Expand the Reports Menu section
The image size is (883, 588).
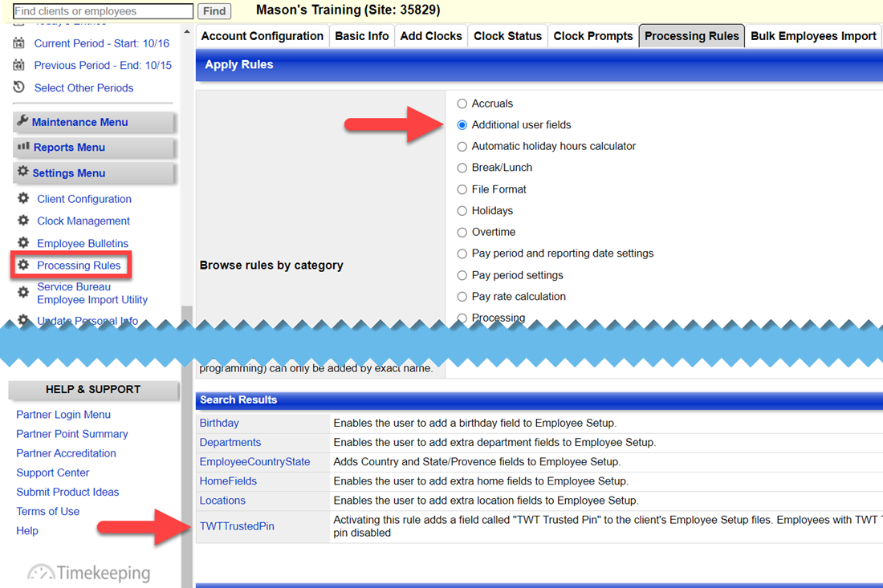[x=71, y=148]
